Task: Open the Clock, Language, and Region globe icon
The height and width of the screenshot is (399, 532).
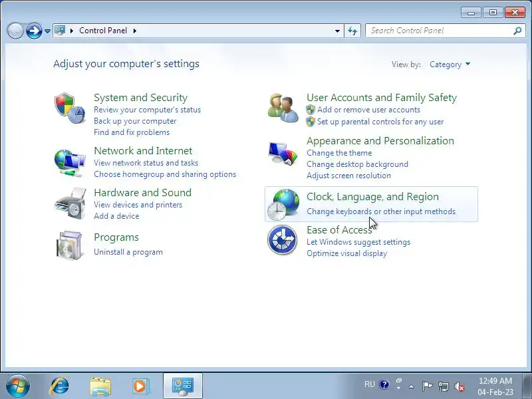Action: tap(283, 204)
